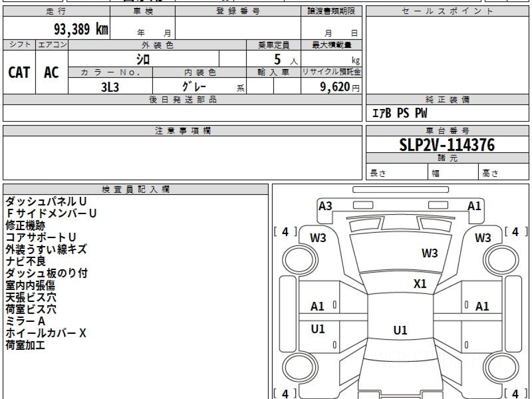Click the W3 mark on the hood

430,253
